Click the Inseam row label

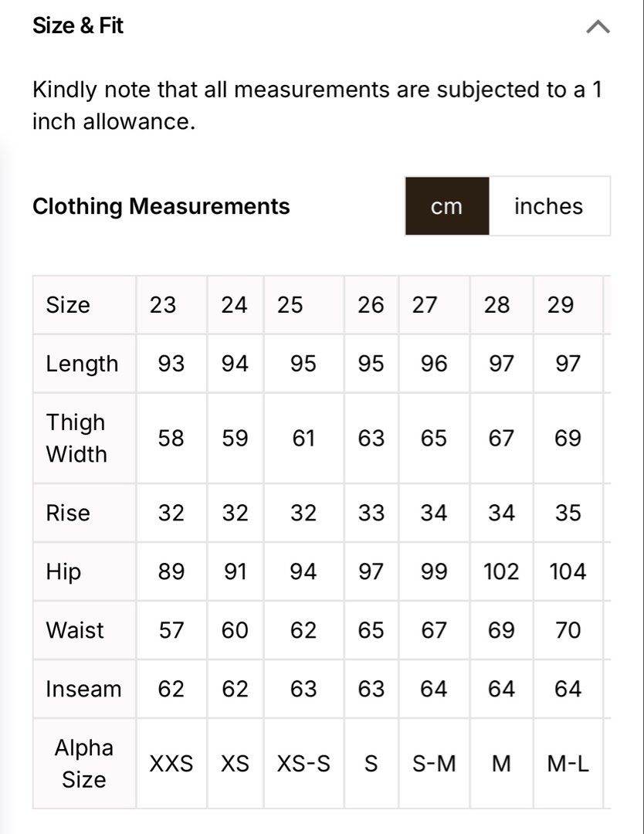coord(84,689)
